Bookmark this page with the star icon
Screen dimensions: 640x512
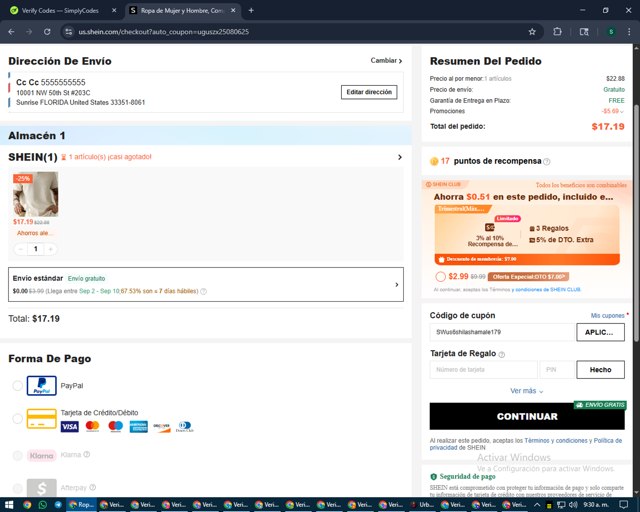pos(532,32)
